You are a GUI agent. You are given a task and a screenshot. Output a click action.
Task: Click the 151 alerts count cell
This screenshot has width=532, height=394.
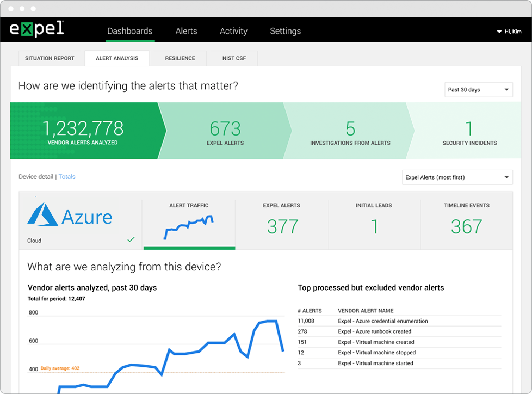[302, 342]
